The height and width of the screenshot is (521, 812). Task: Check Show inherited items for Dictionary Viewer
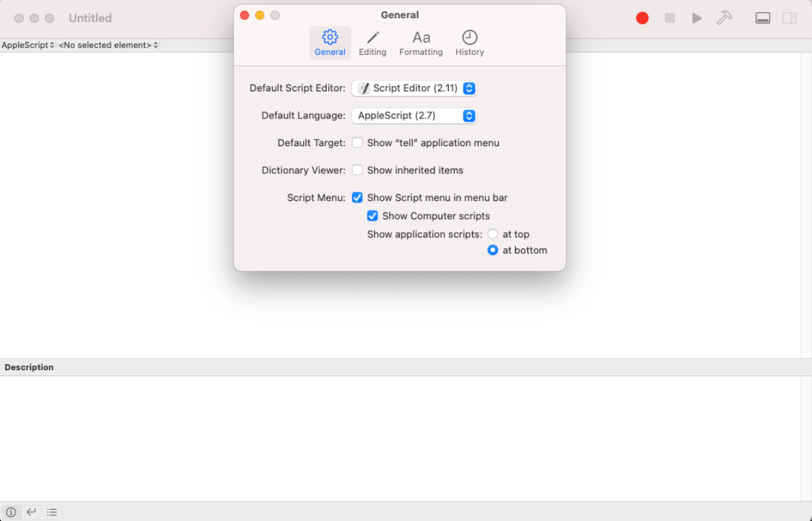[x=357, y=170]
